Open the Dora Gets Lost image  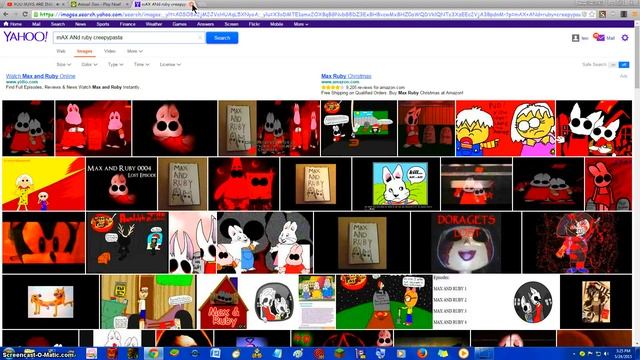(x=466, y=243)
